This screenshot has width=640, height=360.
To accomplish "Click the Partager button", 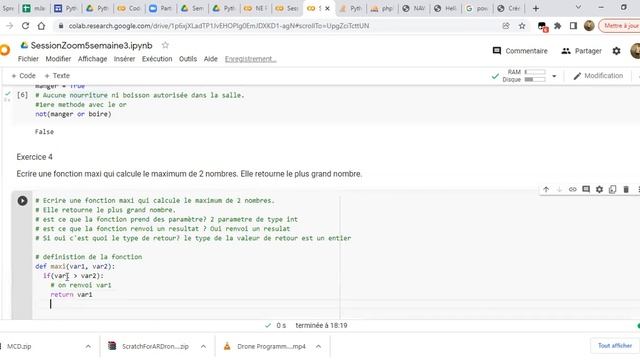I will point(582,51).
